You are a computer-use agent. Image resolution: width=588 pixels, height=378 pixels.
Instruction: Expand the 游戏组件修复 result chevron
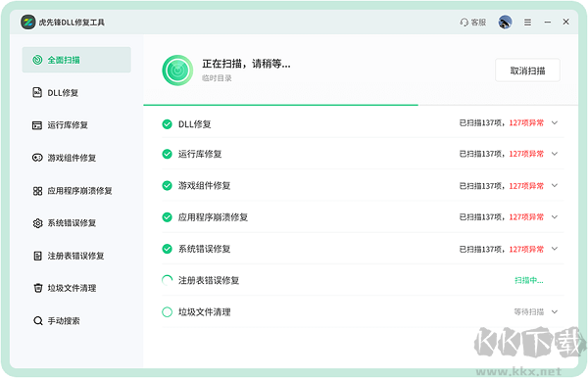(x=555, y=185)
